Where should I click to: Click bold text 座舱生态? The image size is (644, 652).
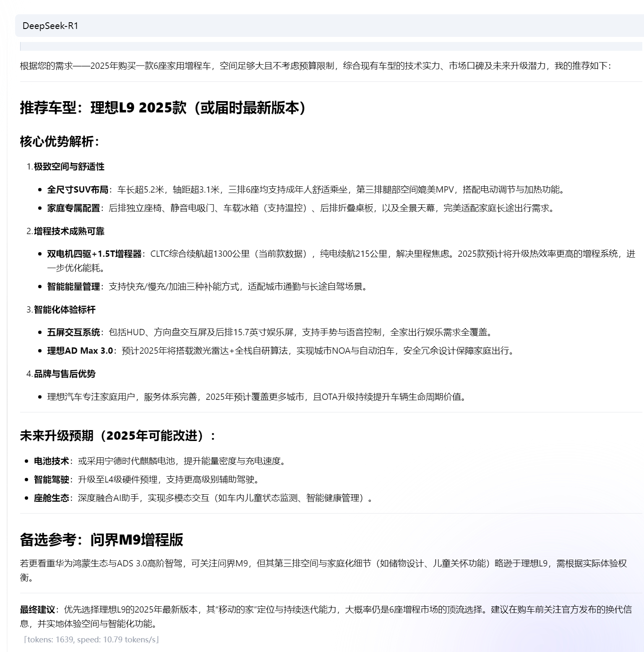point(52,498)
